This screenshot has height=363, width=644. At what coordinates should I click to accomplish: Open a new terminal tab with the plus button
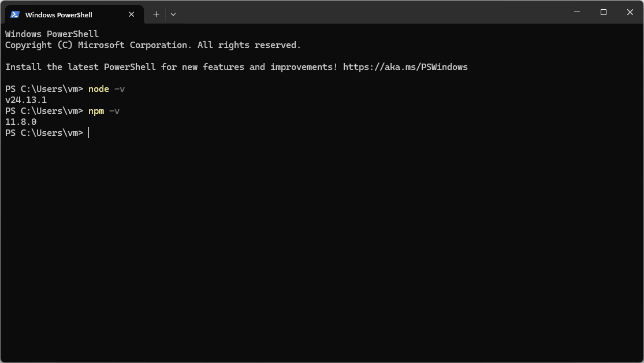(x=155, y=14)
